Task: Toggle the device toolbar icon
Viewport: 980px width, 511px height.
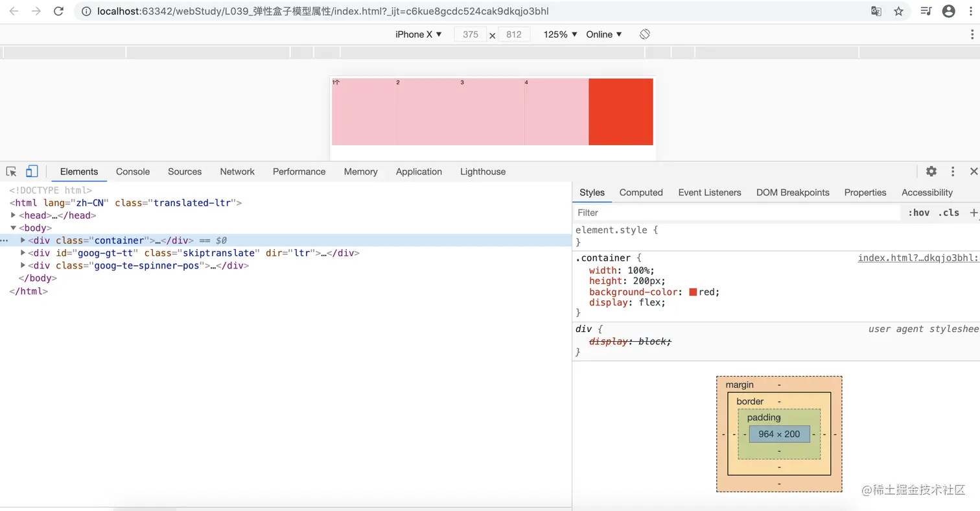Action: pyautogui.click(x=32, y=172)
